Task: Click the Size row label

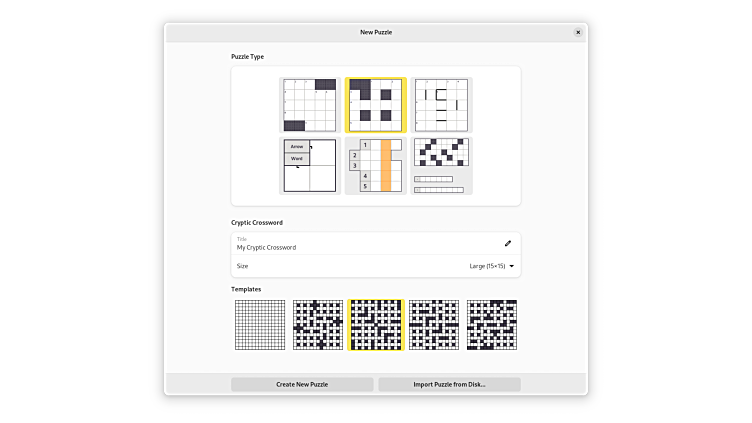Action: (243, 266)
